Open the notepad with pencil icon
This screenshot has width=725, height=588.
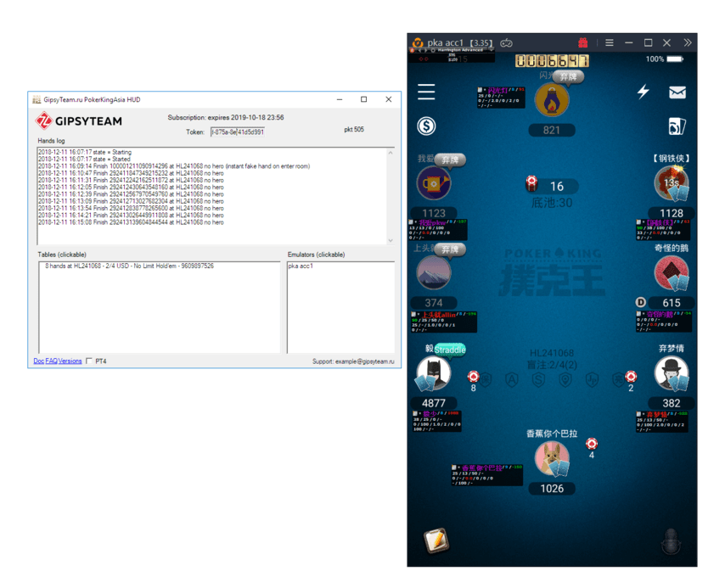point(436,540)
